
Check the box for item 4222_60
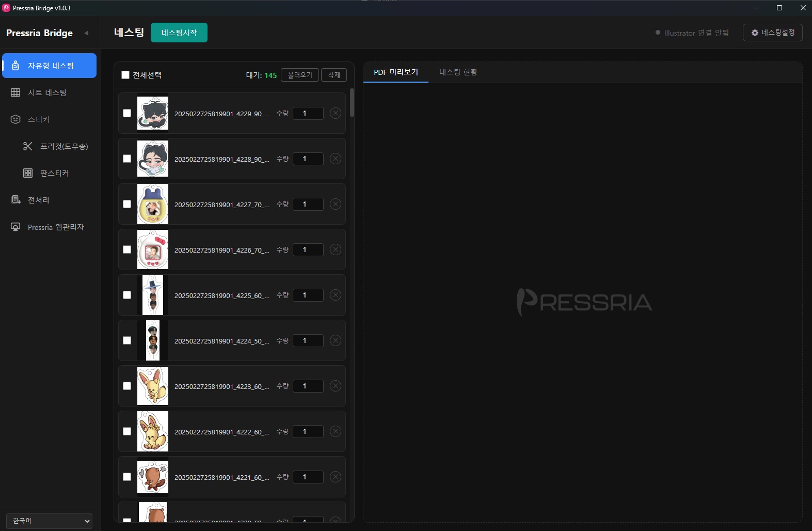click(x=127, y=431)
